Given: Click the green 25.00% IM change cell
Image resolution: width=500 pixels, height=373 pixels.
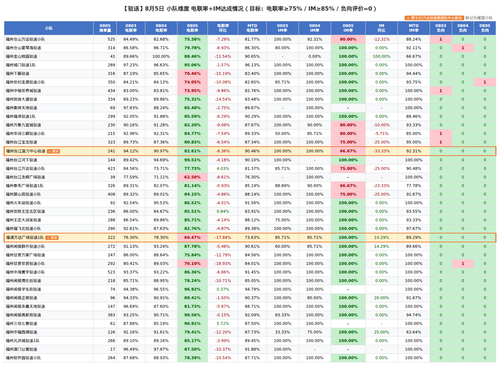Looking at the screenshot, I should point(381,332).
